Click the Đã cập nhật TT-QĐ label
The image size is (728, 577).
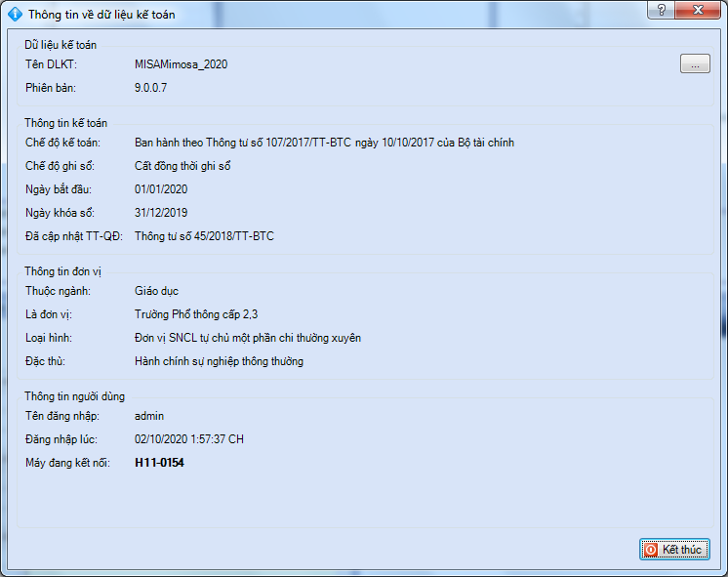click(74, 236)
